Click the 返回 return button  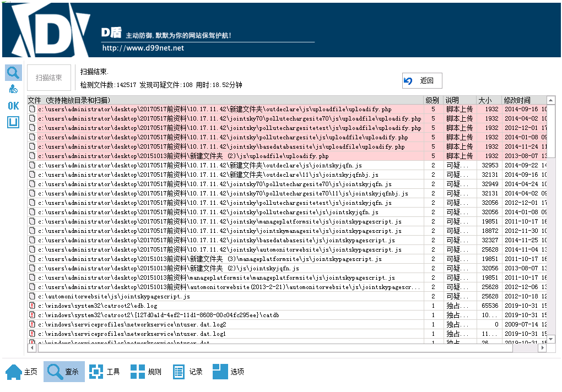[x=422, y=80]
